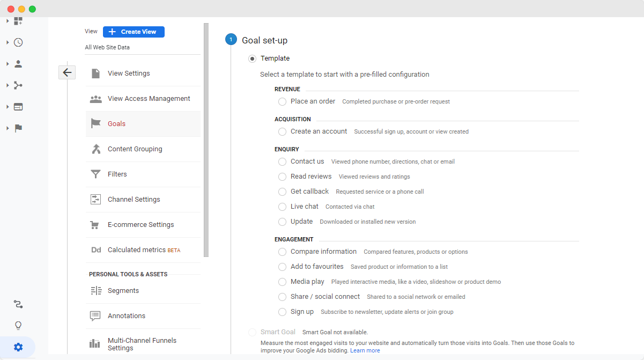Open the Realtime clock icon in sidebar
644x360 pixels.
point(18,42)
